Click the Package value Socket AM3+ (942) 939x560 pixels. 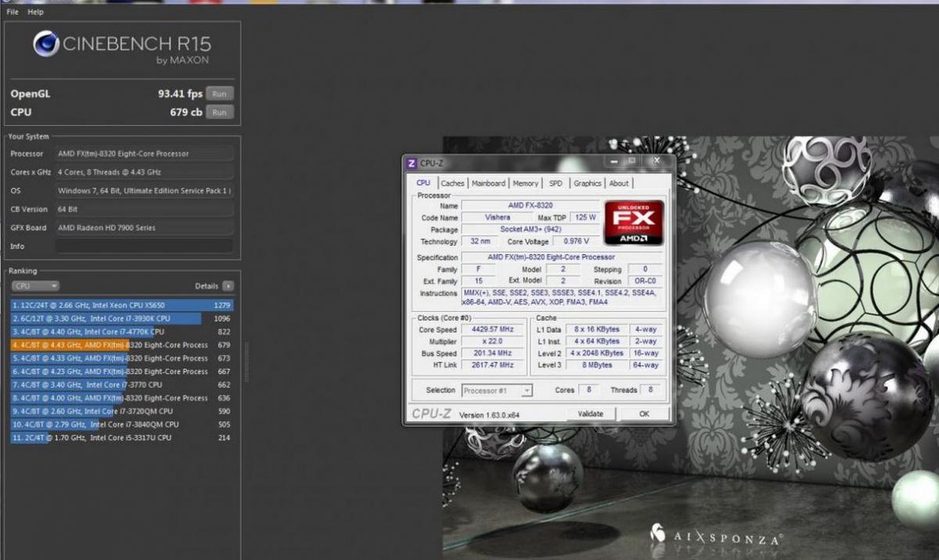click(x=530, y=230)
